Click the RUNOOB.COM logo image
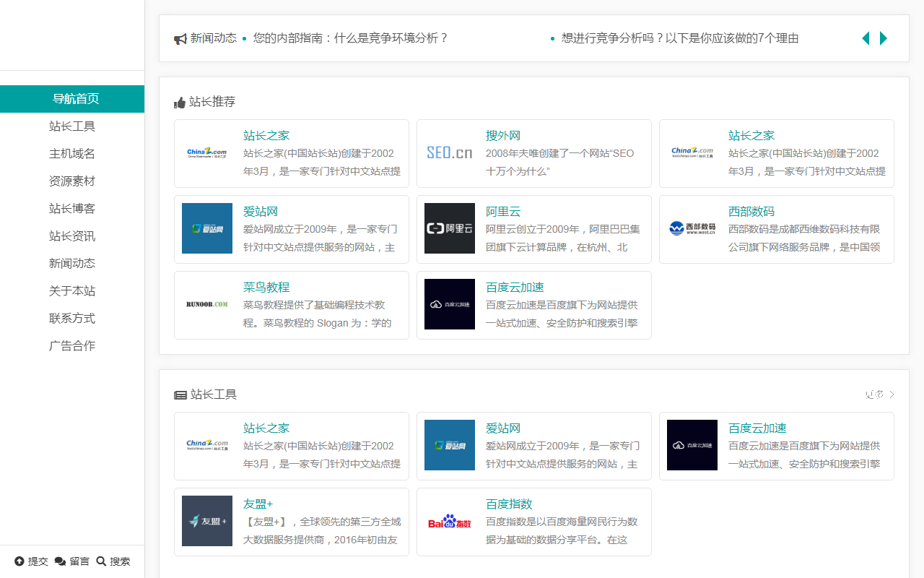 [207, 304]
